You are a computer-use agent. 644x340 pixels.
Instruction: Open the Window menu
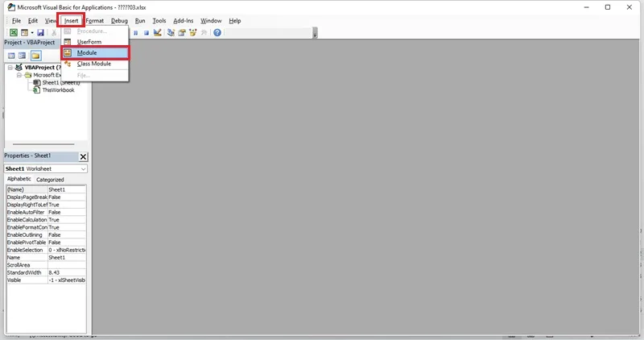(211, 21)
